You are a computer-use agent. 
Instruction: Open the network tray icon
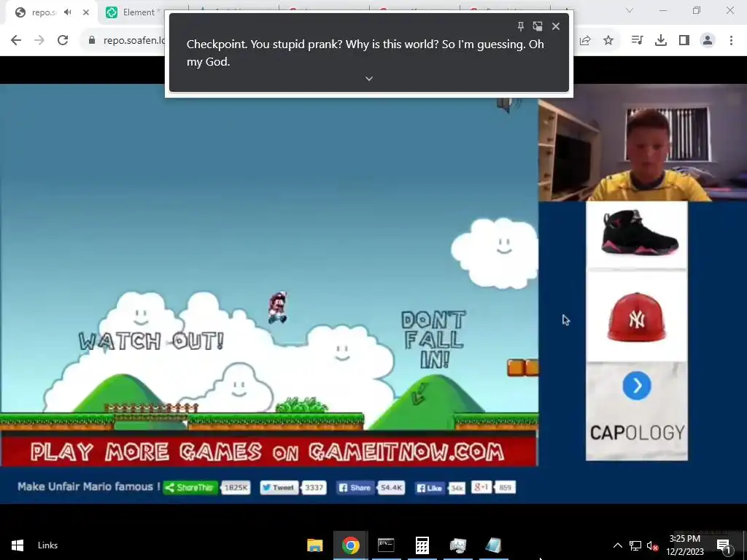tap(635, 545)
